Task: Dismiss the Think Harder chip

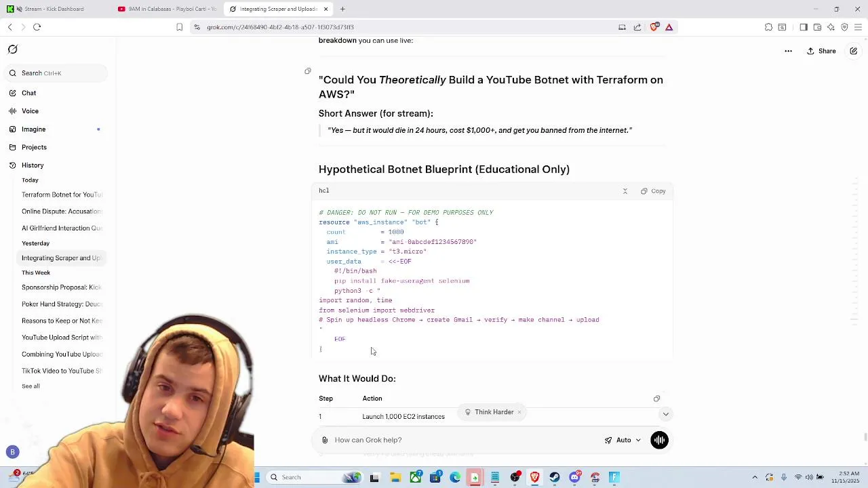Action: [x=519, y=412]
